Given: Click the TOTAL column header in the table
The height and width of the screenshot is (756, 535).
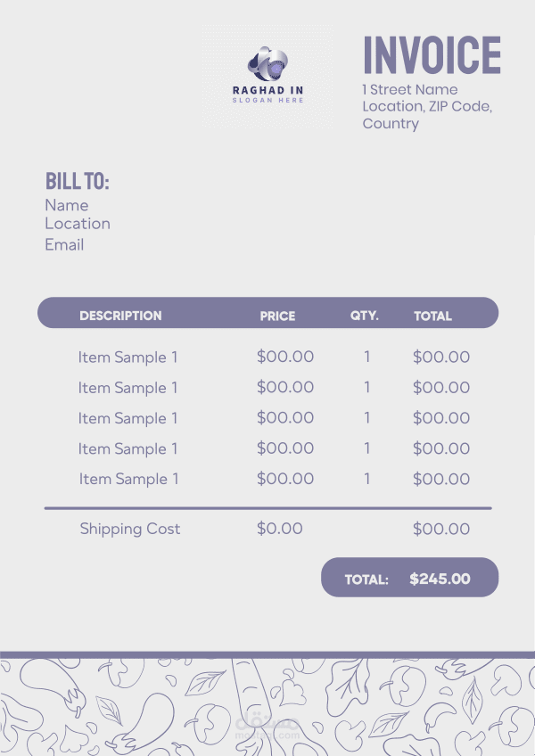Looking at the screenshot, I should click(432, 316).
